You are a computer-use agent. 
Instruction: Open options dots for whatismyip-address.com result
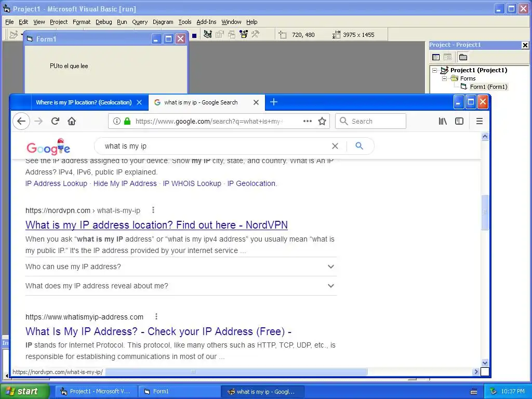click(x=156, y=316)
